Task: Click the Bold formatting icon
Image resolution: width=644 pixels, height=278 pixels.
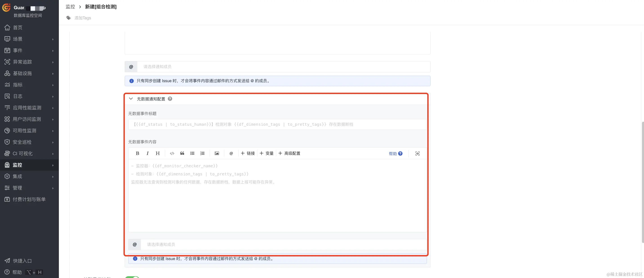Action: tap(137, 153)
